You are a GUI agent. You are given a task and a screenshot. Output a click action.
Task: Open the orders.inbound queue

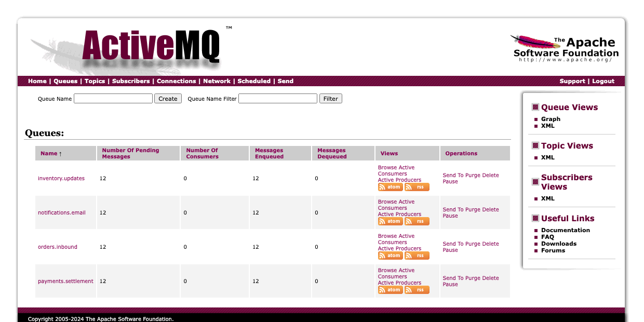[58, 247]
